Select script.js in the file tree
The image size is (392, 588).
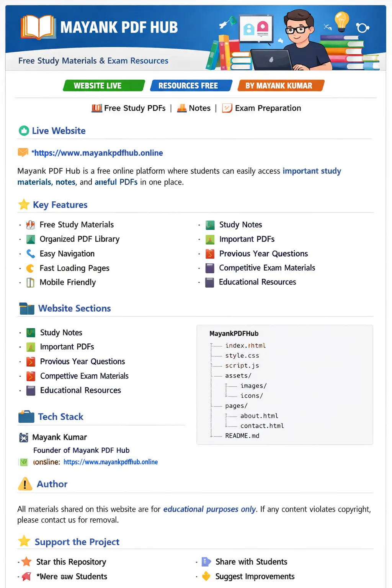click(x=242, y=366)
